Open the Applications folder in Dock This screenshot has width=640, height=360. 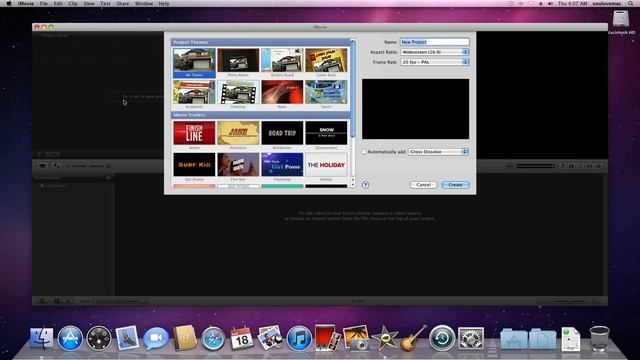(513, 338)
